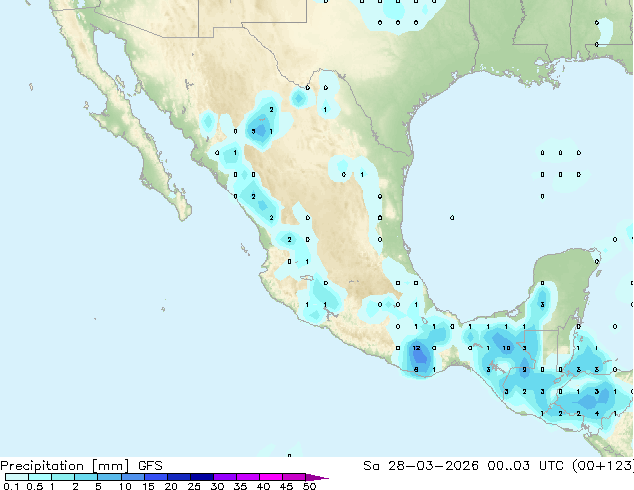Viewport: 634px width, 490px height.
Task: Click the lightest 0.1–0.5 mm legend swatch
Action: 17,477
